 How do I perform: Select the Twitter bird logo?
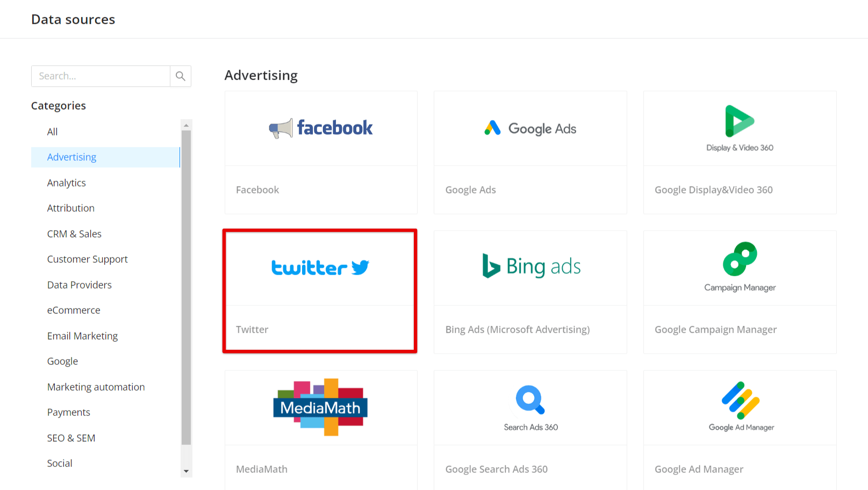(360, 267)
